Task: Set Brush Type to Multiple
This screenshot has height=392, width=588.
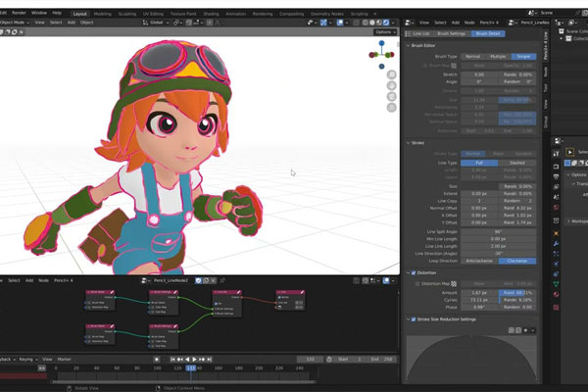Action: click(498, 57)
